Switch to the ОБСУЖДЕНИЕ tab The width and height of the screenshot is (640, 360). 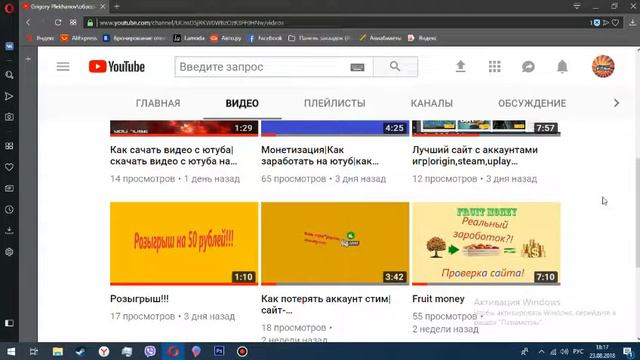[532, 103]
